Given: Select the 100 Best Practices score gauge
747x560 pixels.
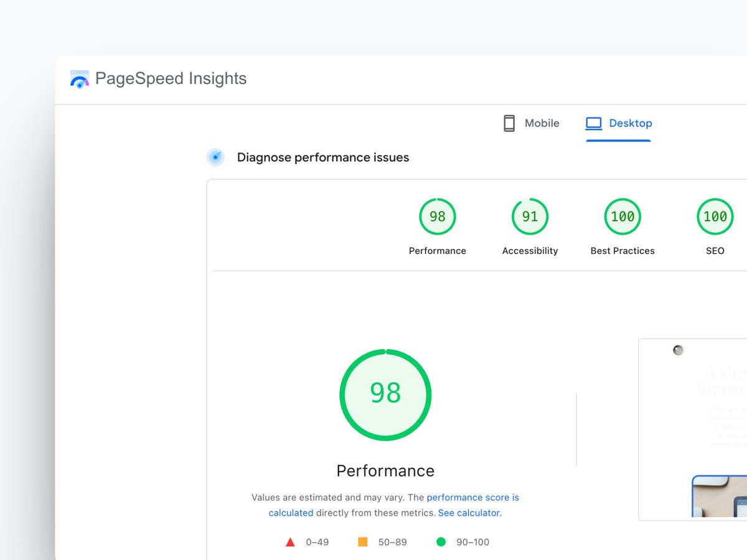Looking at the screenshot, I should pyautogui.click(x=622, y=217).
